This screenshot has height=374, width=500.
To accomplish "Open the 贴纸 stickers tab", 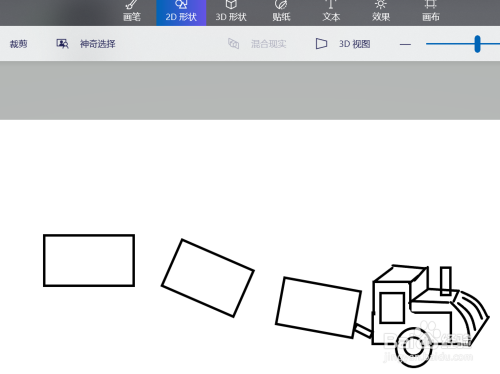I will tap(281, 13).
